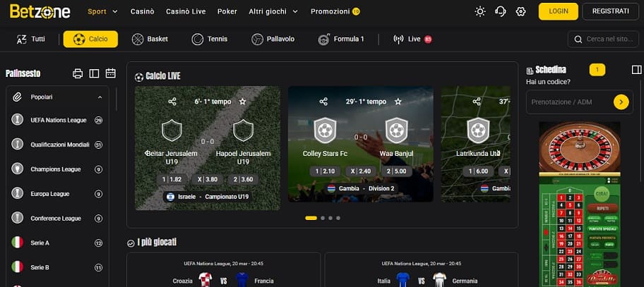The image size is (644, 287).
Task: Select the Formula 1 tab
Action: [x=341, y=39]
